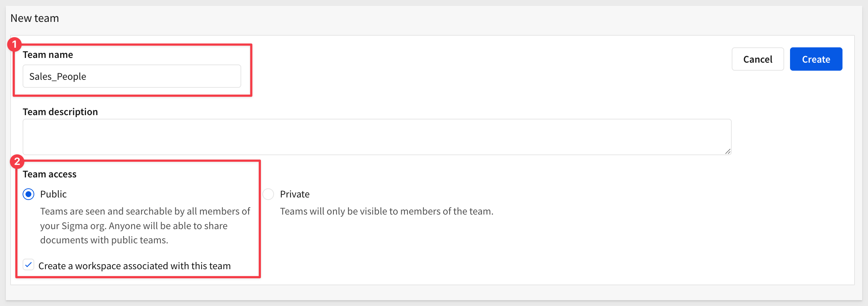This screenshot has width=868, height=306.
Task: Click the "Teams will only be visible" description
Action: point(387,211)
